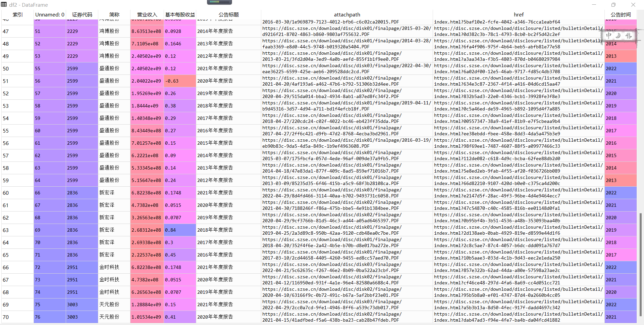Select row index 60
Screen dimensions: 644x325
[17, 193]
